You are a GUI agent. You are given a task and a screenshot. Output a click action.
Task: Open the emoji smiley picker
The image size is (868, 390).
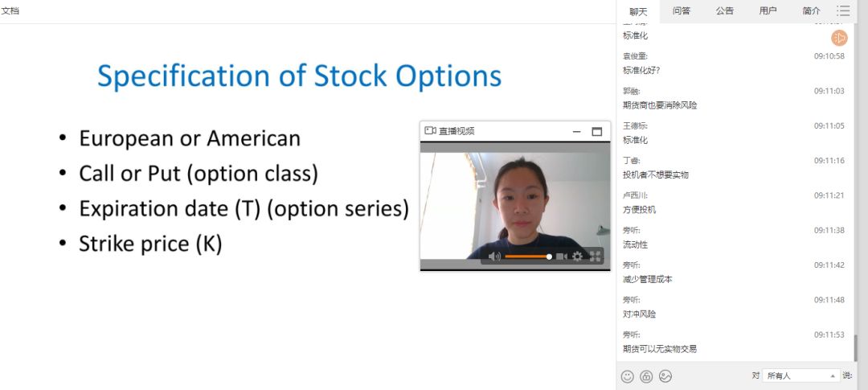[x=628, y=376]
